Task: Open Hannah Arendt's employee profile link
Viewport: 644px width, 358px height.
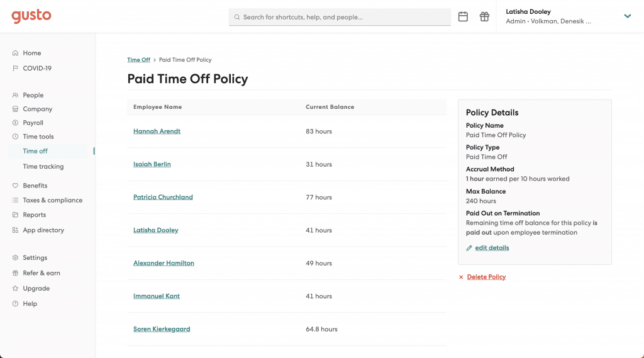Action: click(x=157, y=131)
